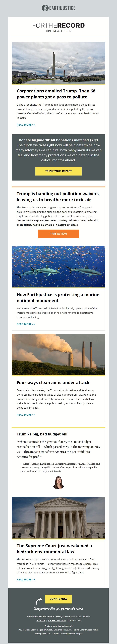Click Addie Haughey's circular portrait
The height and width of the screenshot is (644, 117).
[58, 482]
